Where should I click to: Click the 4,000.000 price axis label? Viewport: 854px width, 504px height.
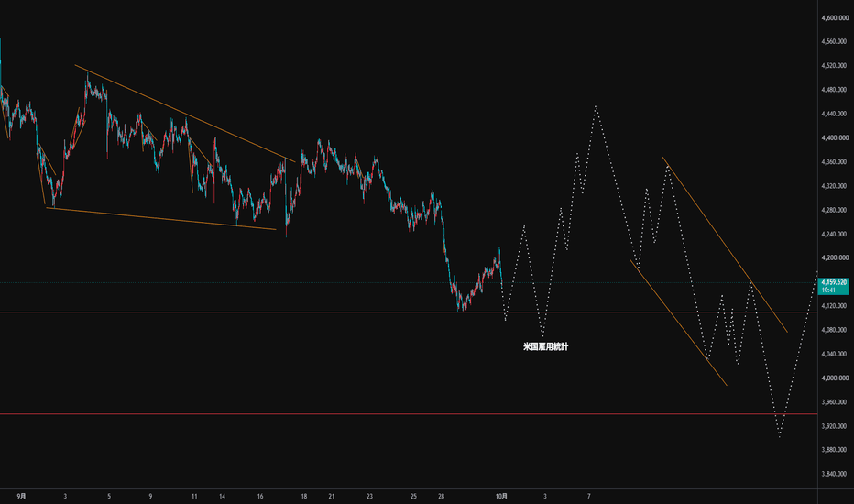tap(834, 378)
